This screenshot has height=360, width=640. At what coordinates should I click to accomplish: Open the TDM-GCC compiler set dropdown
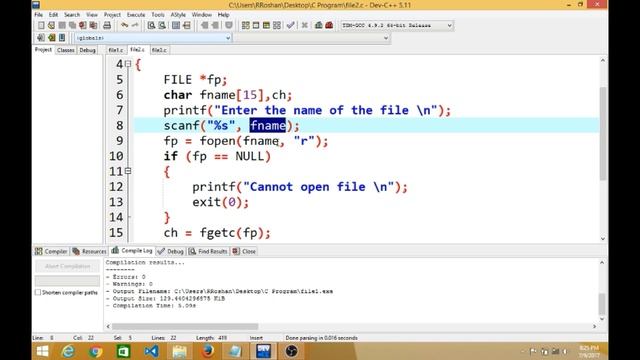(x=449, y=25)
